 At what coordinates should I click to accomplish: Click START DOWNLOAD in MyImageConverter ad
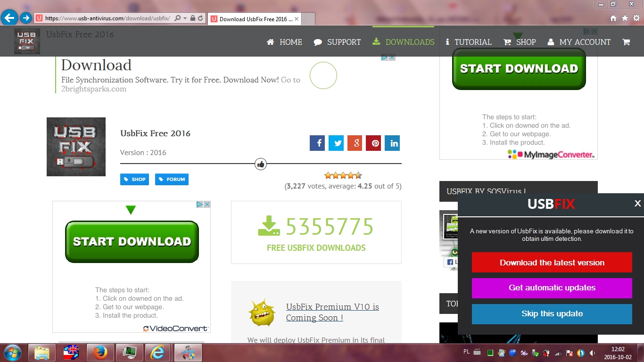pyautogui.click(x=519, y=68)
